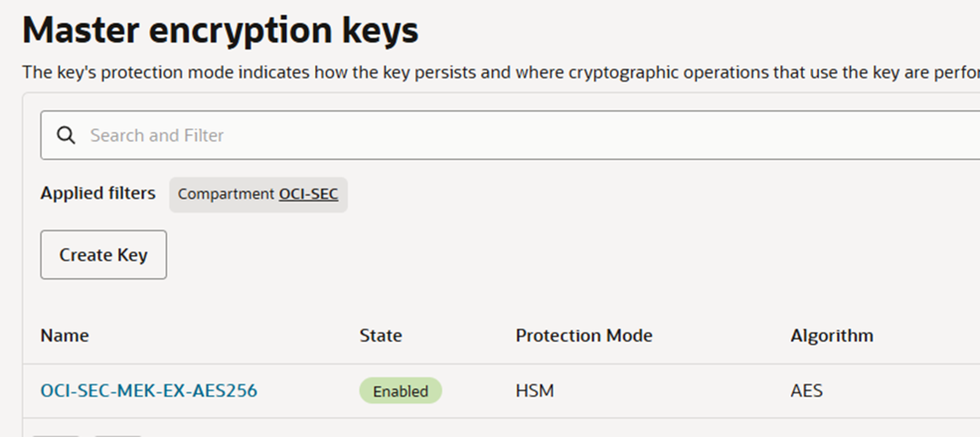Select the AES algorithm cell
Viewport: 980px width, 437px height.
coord(806,391)
